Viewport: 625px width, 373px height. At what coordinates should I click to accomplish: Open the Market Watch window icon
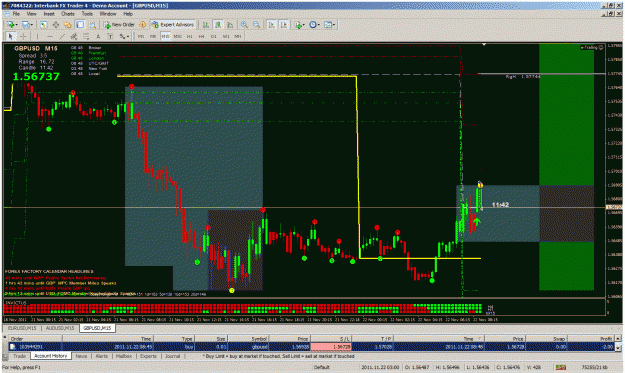pyautogui.click(x=43, y=25)
